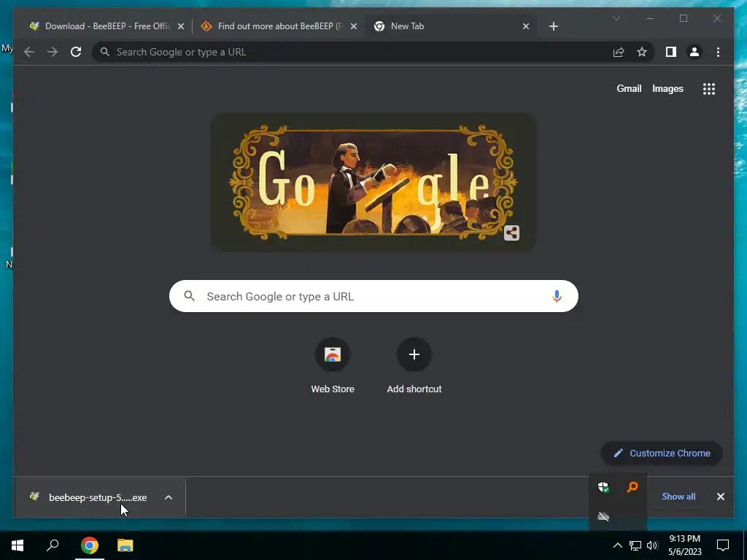Open the volume control tray icon
The width and height of the screenshot is (747, 560).
652,545
